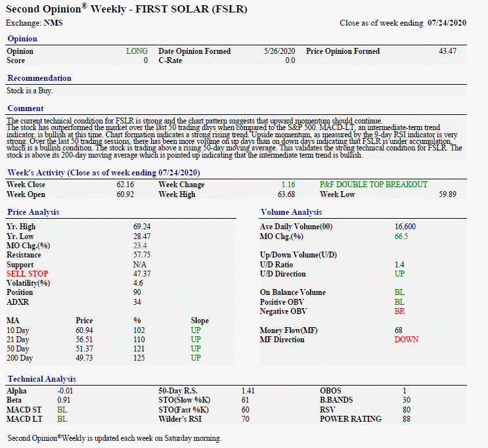Click the OBOS value 1
The width and height of the screenshot is (488, 448).
(405, 391)
